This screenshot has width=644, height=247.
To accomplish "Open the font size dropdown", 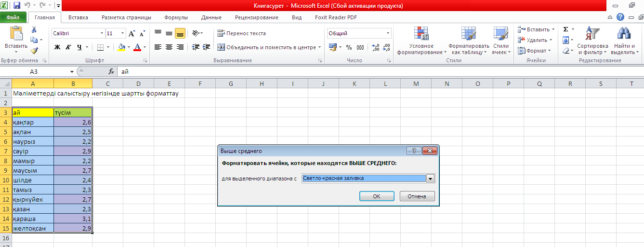I will tap(123, 33).
